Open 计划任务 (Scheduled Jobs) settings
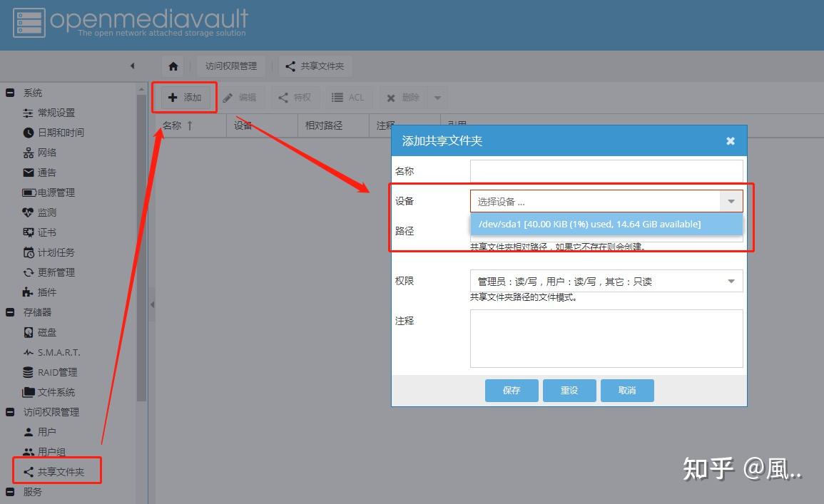This screenshot has width=824, height=504. pos(56,252)
